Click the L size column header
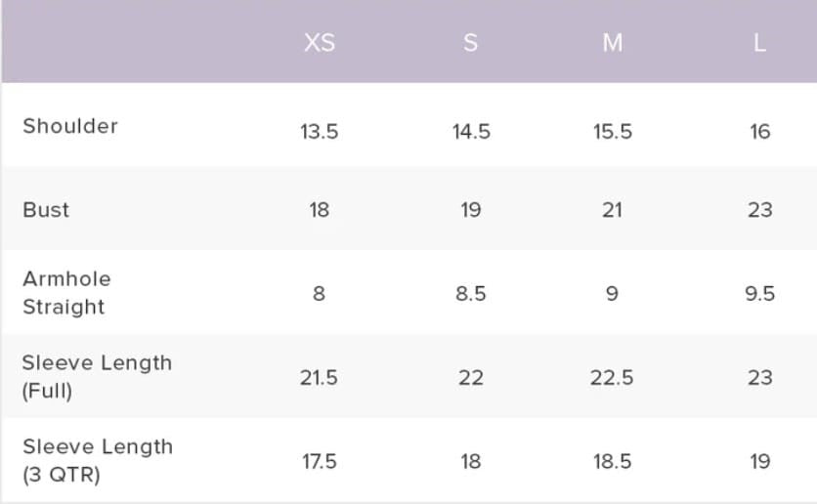 click(760, 44)
